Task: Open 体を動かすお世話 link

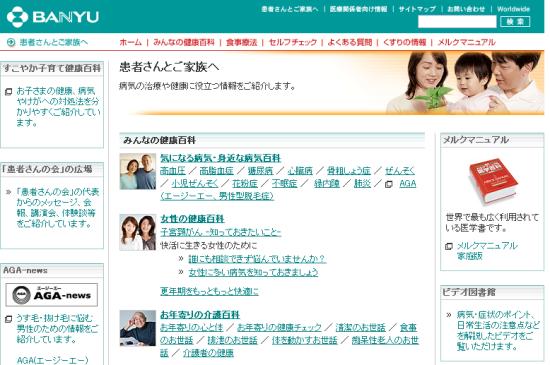Action: point(305,340)
